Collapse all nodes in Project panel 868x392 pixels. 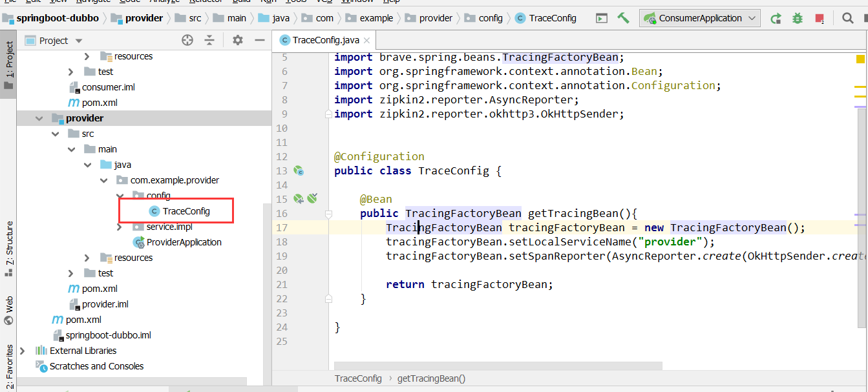pos(209,40)
